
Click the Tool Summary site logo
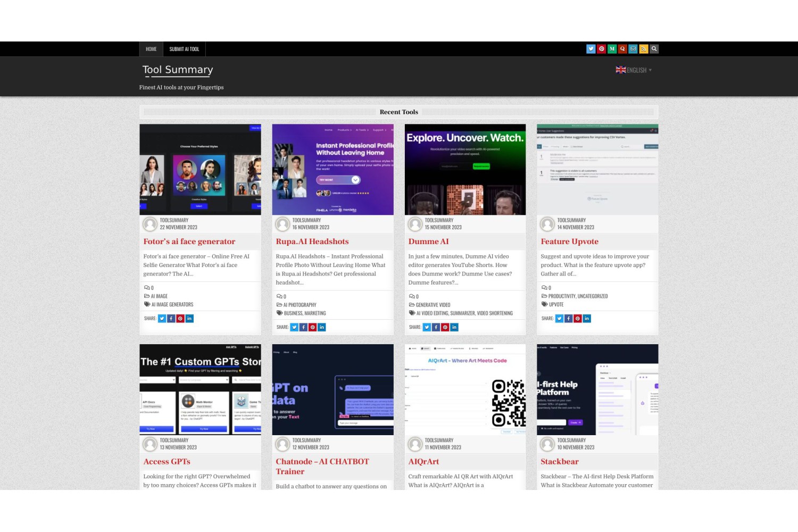178,70
